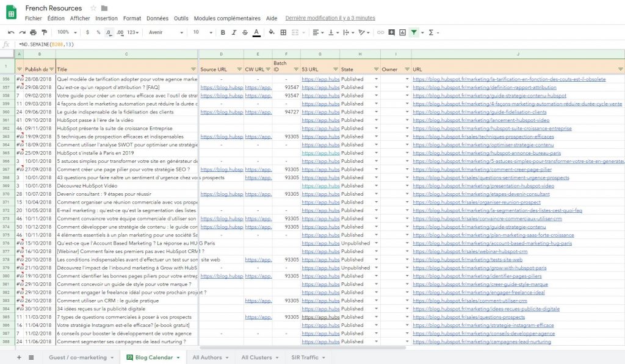Open the filter dropdown on State column header
Image resolution: width=625 pixels, height=364 pixels.
pyautogui.click(x=376, y=70)
